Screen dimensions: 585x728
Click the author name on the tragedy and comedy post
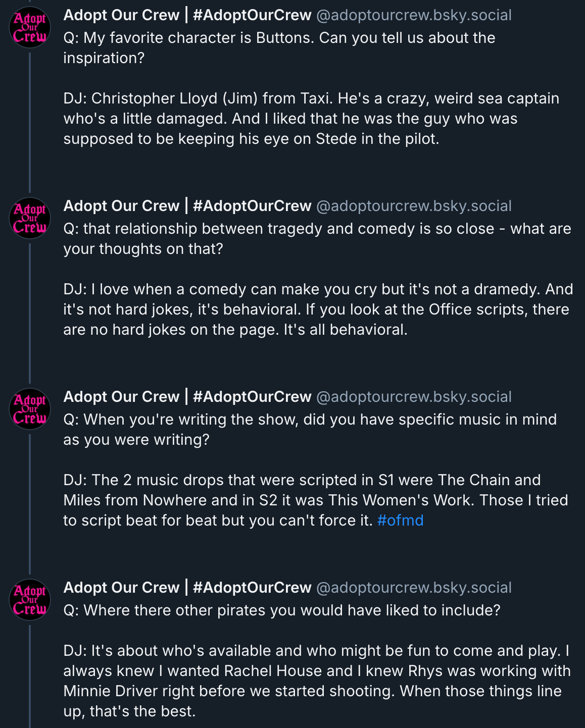(187, 206)
